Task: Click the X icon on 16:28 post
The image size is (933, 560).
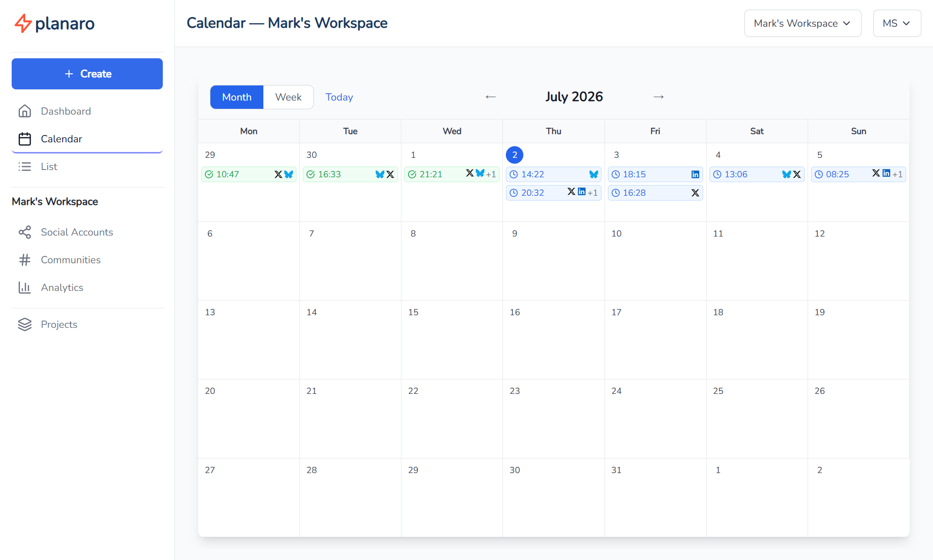Action: [x=695, y=193]
